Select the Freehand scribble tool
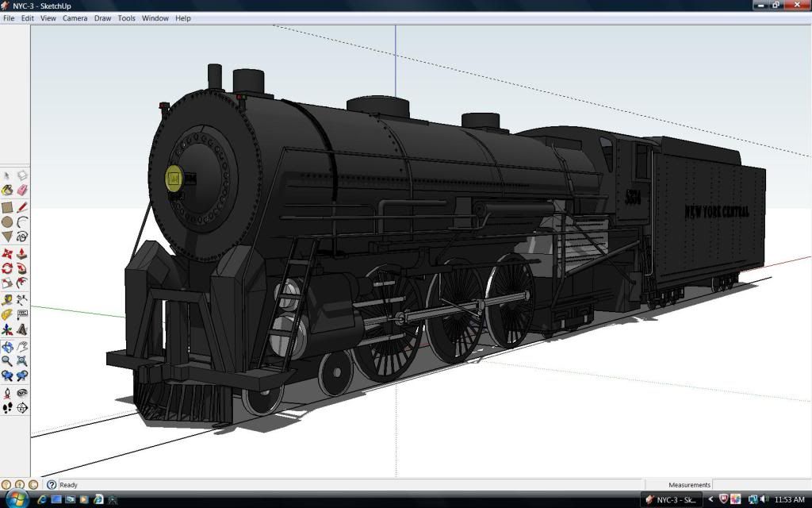 (x=21, y=237)
